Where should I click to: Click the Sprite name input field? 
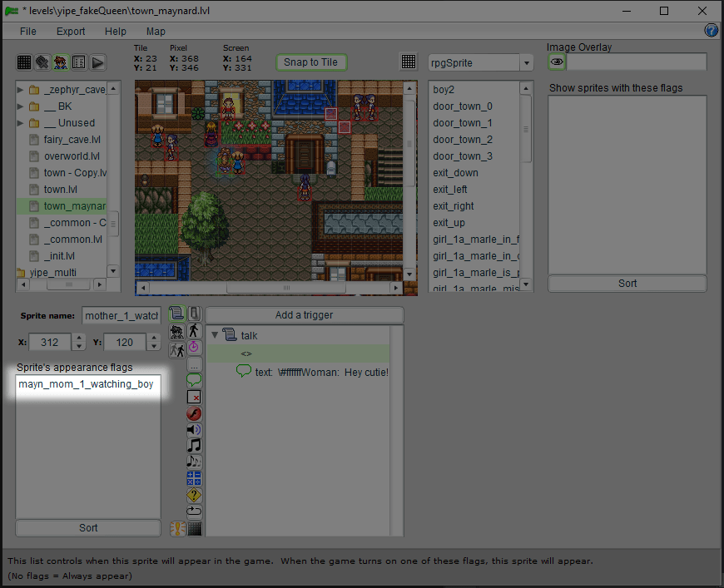pyautogui.click(x=121, y=316)
